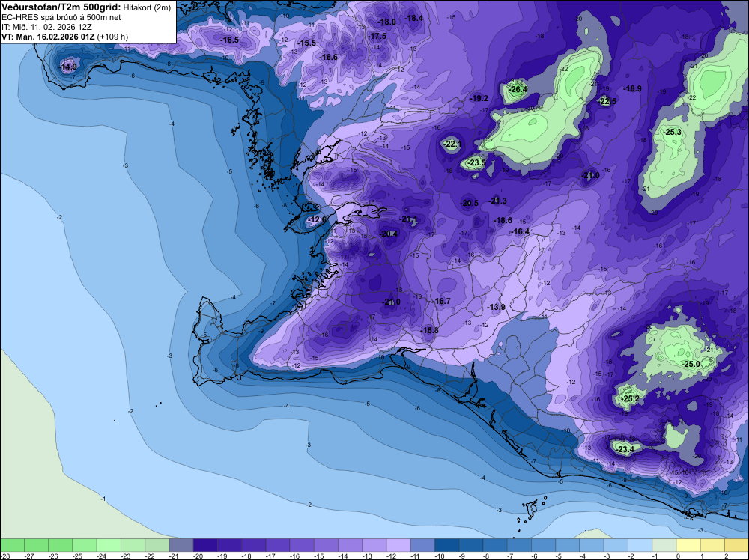Click the -18.4 temperature value
This screenshot has height=560, width=749.
coord(414,18)
